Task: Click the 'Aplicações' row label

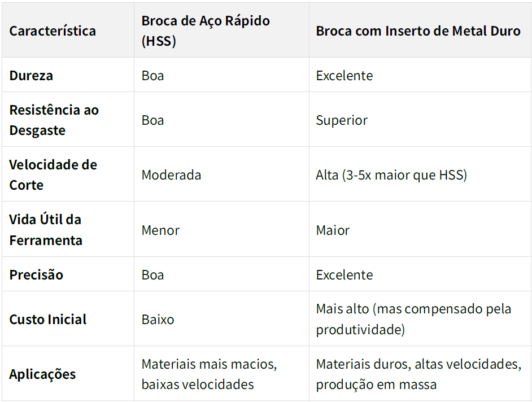Action: coord(42,374)
